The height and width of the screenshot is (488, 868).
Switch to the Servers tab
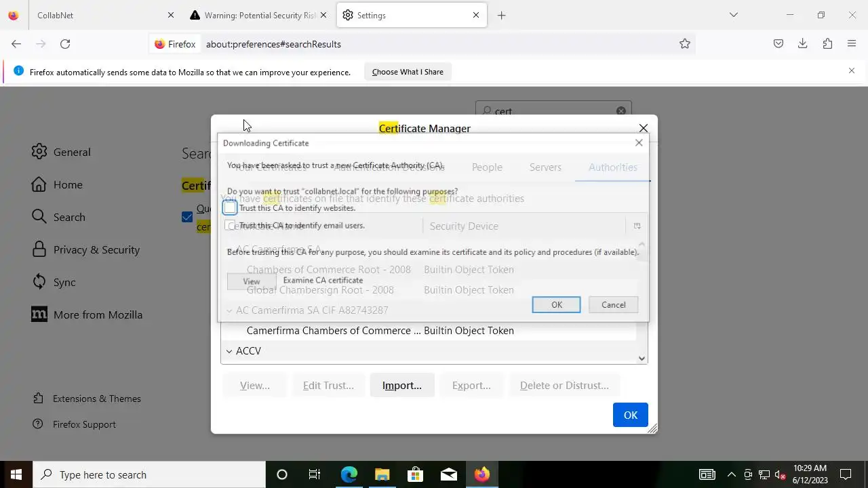pos(545,167)
